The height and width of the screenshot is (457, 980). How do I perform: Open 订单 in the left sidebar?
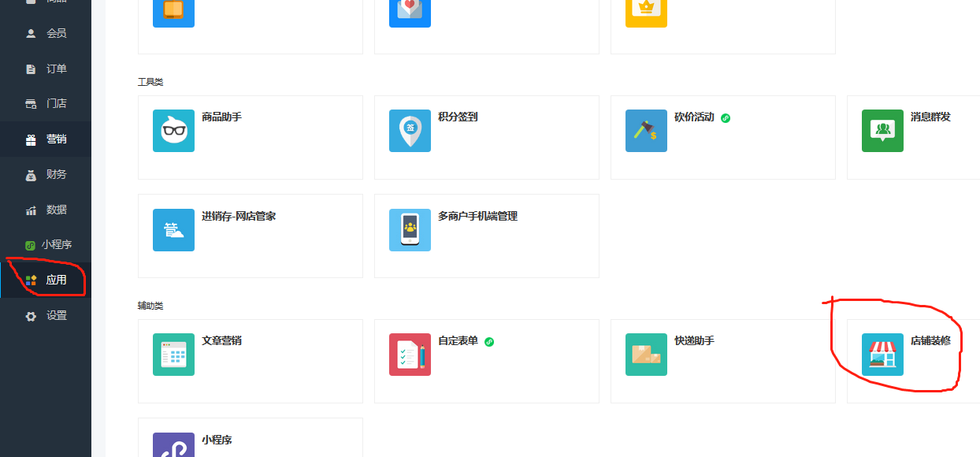click(x=46, y=69)
